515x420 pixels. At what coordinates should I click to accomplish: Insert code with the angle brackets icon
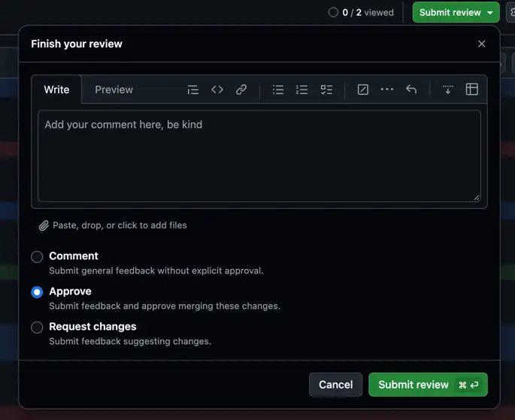coord(217,89)
